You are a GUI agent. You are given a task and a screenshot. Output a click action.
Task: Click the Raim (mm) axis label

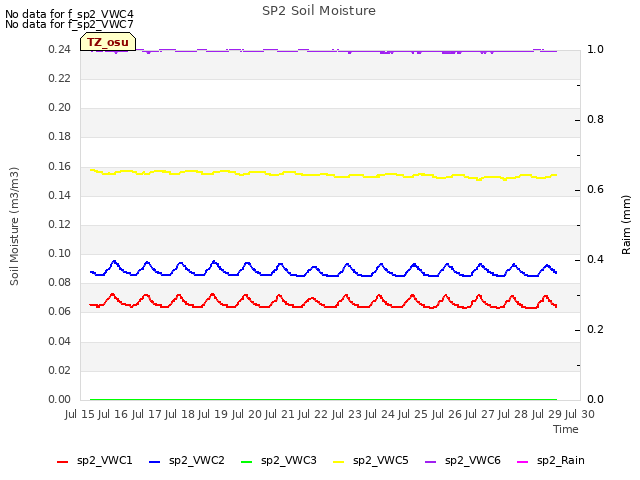point(626,225)
